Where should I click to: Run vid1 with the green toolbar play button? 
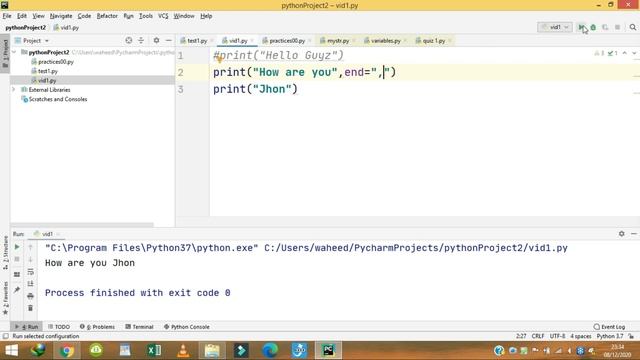pyautogui.click(x=581, y=27)
